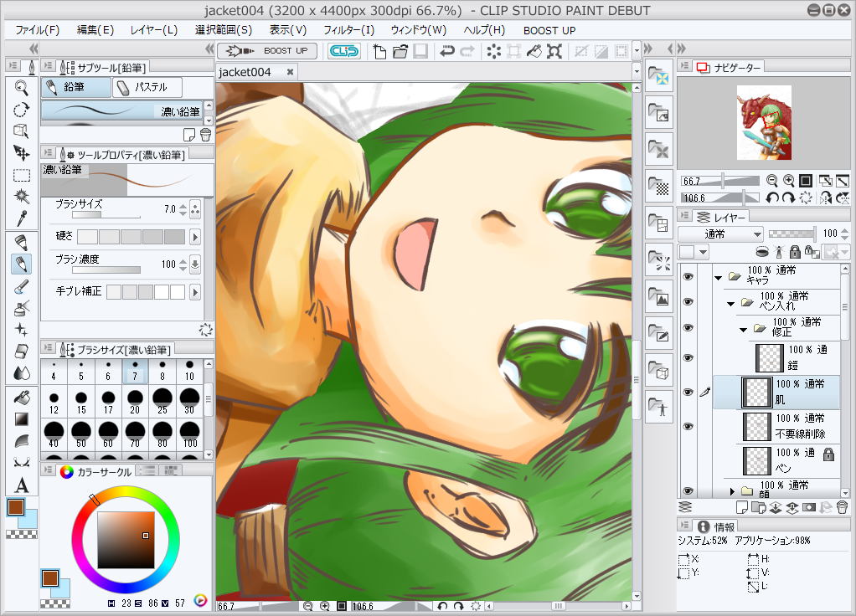
Task: Select the 鉛筆 sub tool group
Action: pos(75,87)
